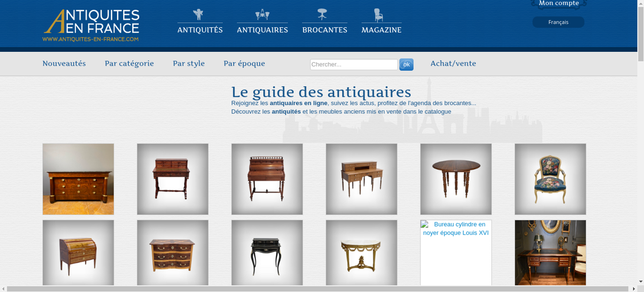Open the Français language selector
The height and width of the screenshot is (292, 644).
coord(558,22)
